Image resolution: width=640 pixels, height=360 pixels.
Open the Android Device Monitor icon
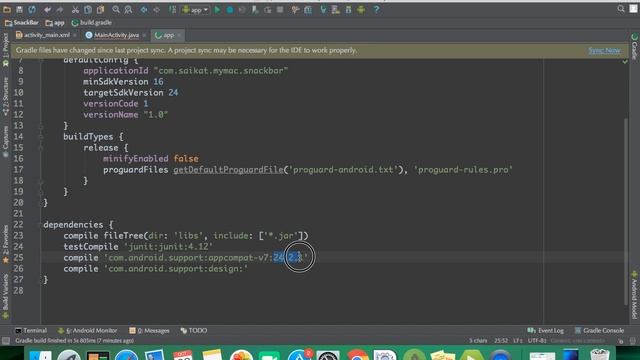tap(361, 9)
